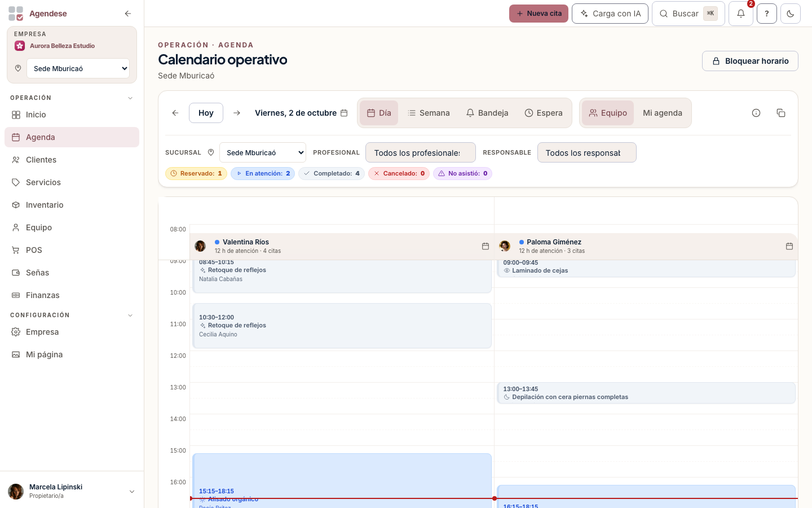The image size is (812, 508).
Task: Open the date picker calendar icon
Action: coord(344,113)
